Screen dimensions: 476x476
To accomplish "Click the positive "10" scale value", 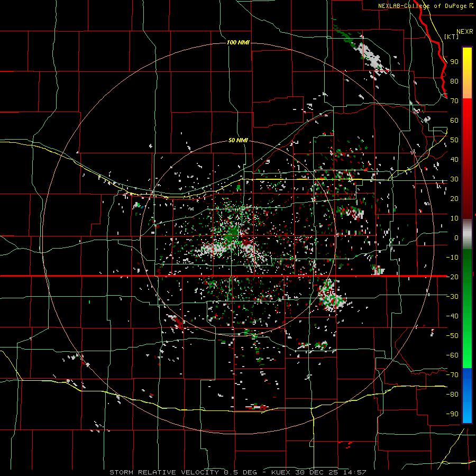I will click(454, 218).
